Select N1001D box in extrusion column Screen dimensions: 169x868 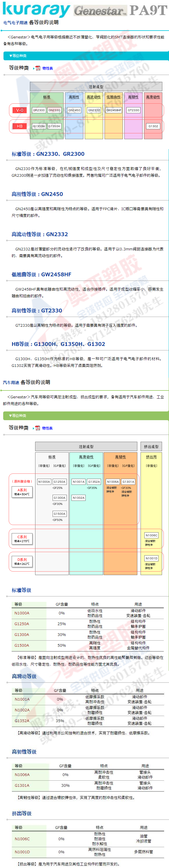(151, 559)
